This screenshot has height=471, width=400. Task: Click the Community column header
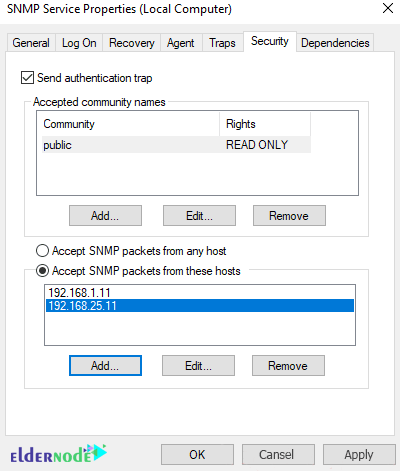(131, 124)
